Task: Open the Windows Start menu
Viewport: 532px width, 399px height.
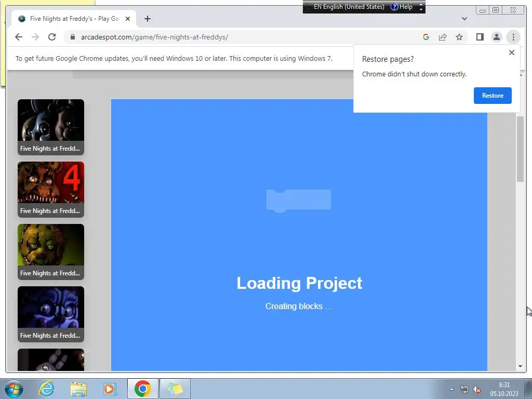Action: coord(14,389)
